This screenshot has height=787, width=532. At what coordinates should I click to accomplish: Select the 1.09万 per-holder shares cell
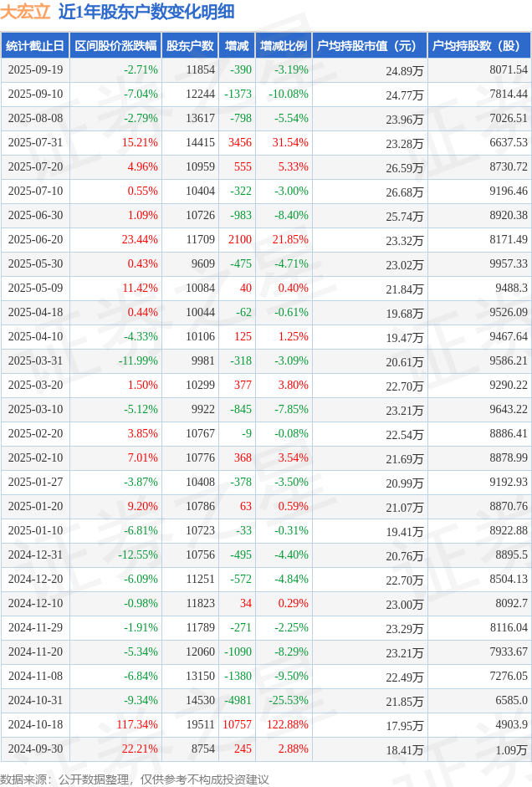(x=510, y=749)
